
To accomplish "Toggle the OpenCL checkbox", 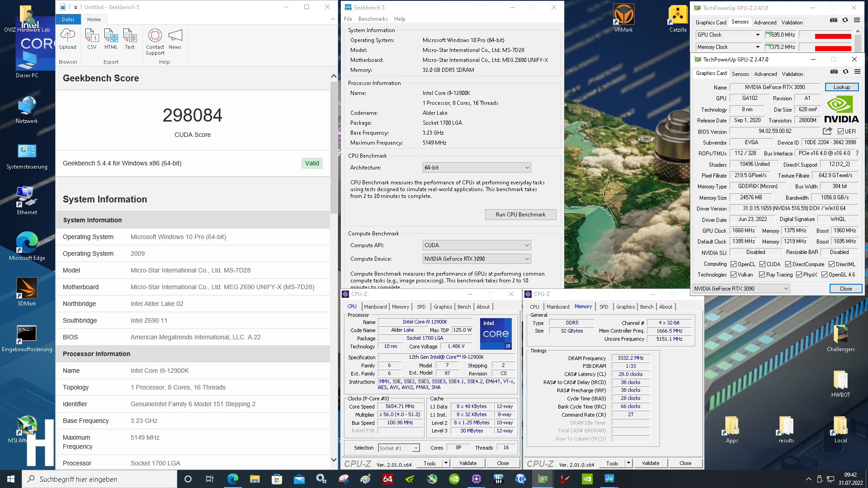I will (x=734, y=264).
